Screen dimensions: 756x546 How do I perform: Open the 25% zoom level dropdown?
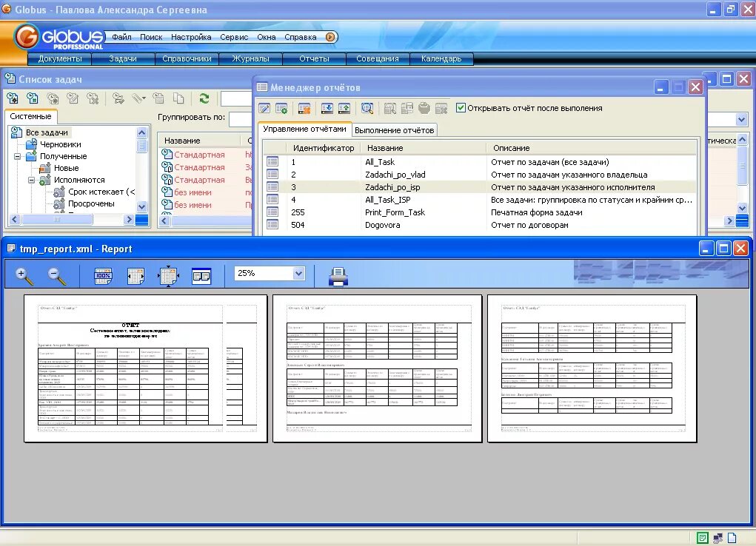[298, 273]
